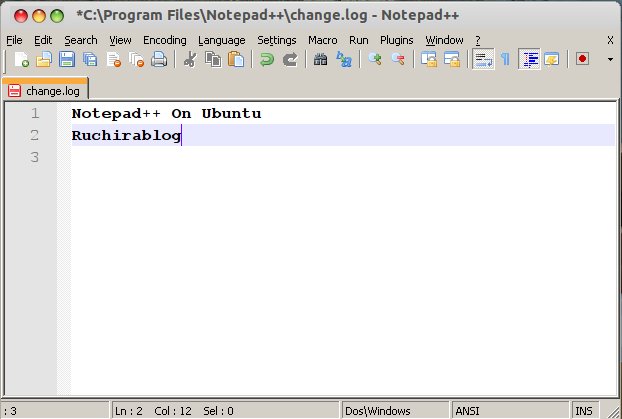The width and height of the screenshot is (622, 419).
Task: Click line number 1 in the margin
Action: coord(35,113)
